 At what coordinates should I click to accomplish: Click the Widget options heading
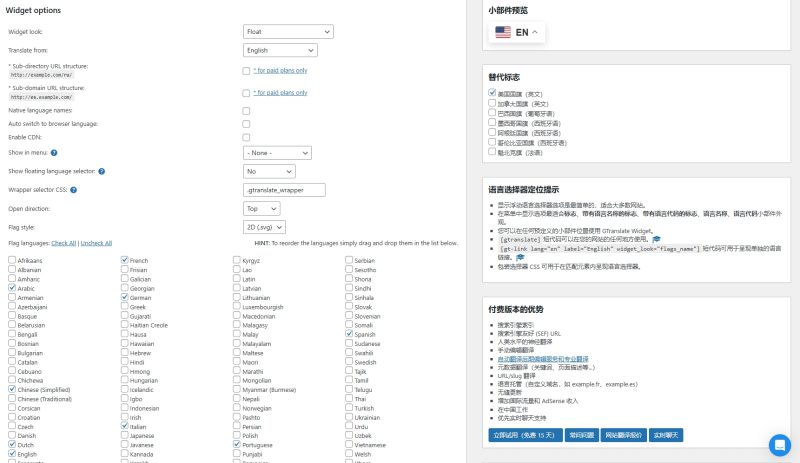[x=33, y=10]
